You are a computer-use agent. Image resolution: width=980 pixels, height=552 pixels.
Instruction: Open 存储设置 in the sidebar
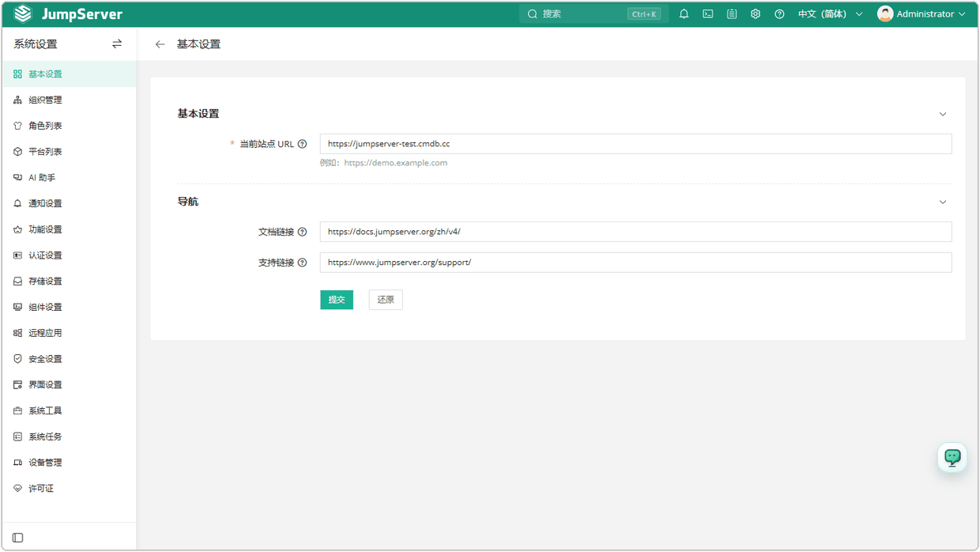pos(69,282)
